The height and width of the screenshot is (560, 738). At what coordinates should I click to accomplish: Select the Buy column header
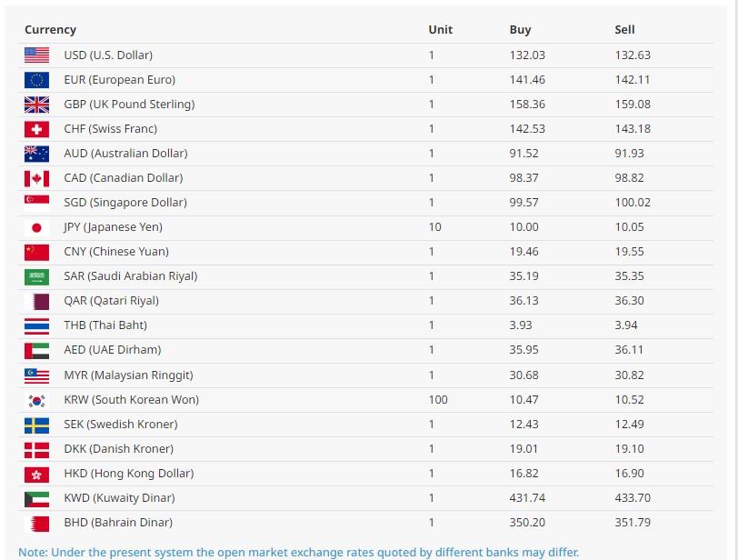(520, 30)
